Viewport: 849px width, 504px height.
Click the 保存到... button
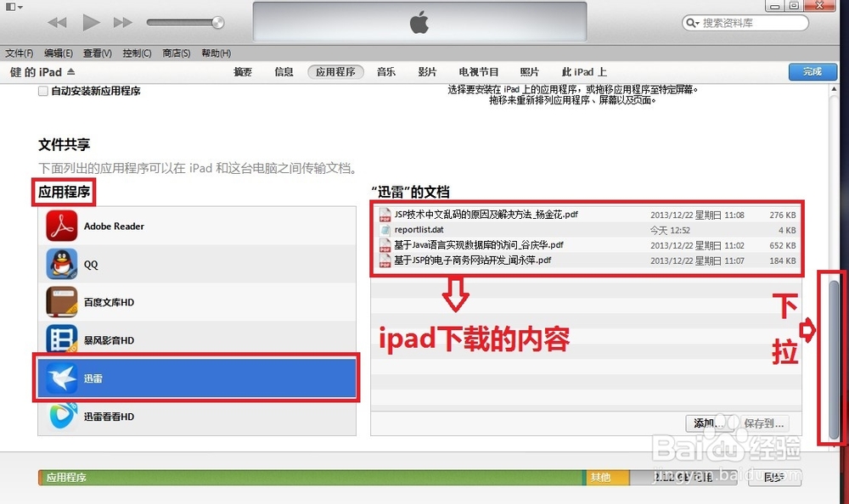tap(763, 423)
